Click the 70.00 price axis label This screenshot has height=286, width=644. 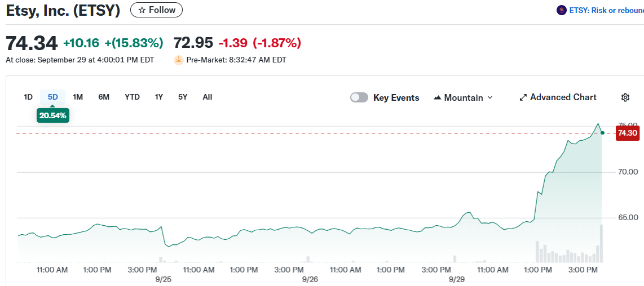628,172
